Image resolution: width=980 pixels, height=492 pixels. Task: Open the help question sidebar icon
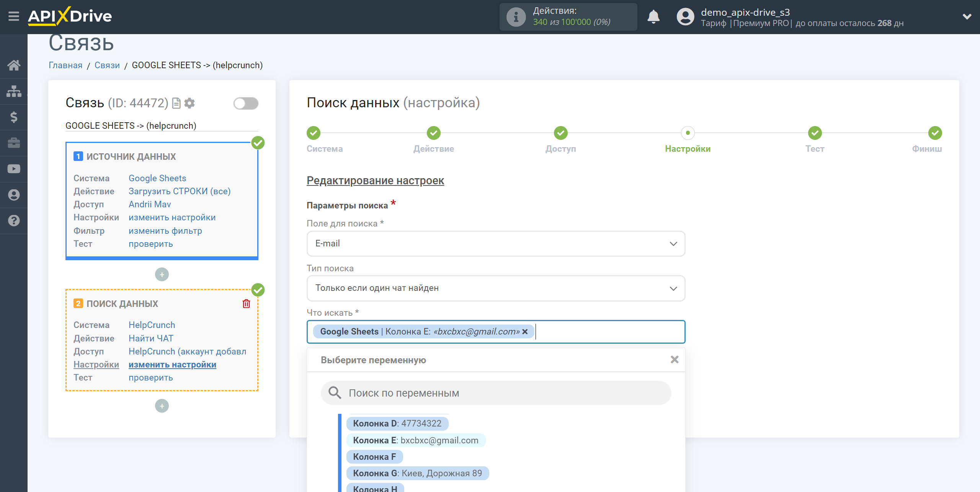(x=14, y=221)
